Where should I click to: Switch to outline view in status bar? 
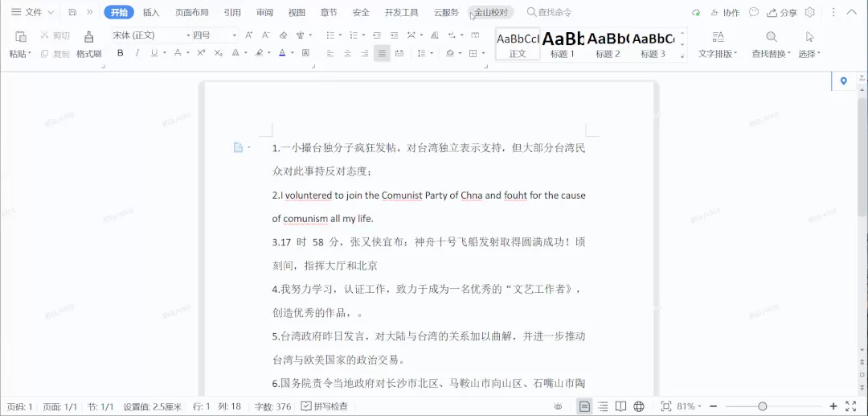click(604, 406)
